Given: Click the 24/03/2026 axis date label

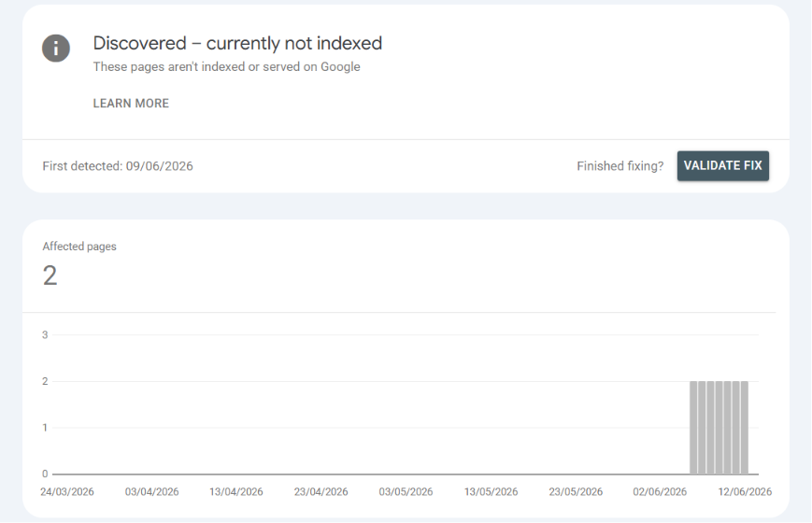Looking at the screenshot, I should pyautogui.click(x=67, y=492).
